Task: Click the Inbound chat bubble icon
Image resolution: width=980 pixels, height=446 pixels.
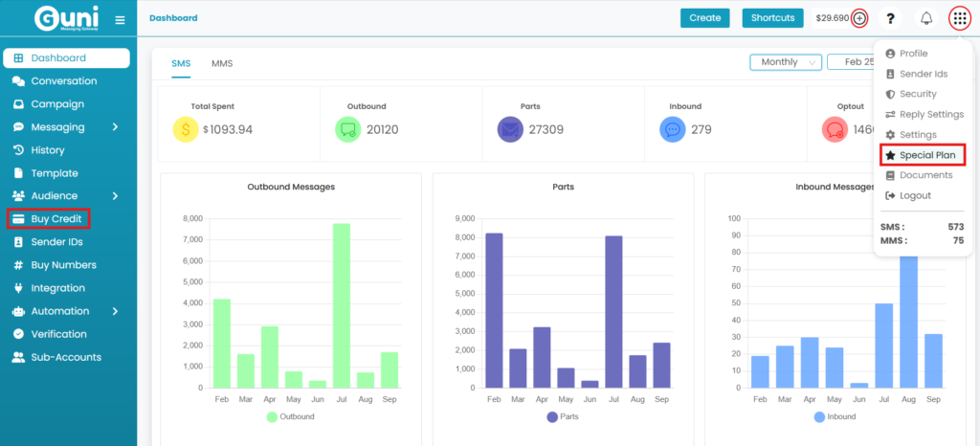Action: click(x=673, y=129)
